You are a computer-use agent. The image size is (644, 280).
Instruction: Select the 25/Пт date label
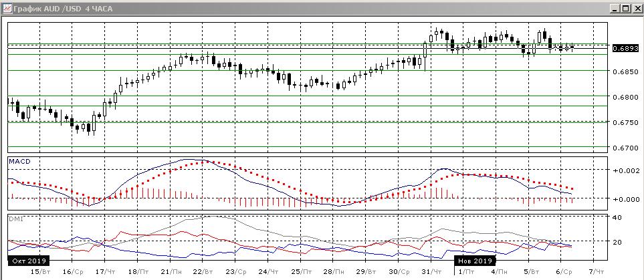click(301, 272)
